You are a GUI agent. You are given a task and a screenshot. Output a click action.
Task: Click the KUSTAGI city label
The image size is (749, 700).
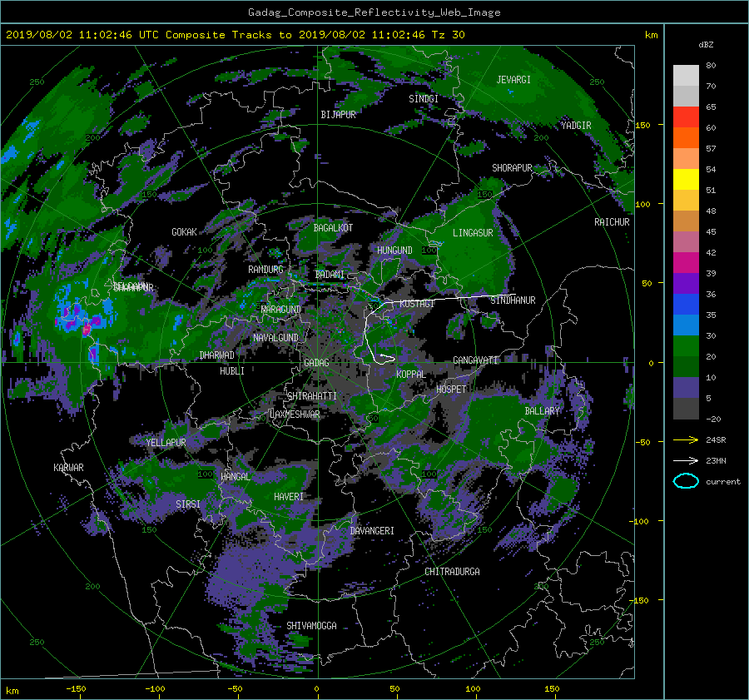(417, 304)
